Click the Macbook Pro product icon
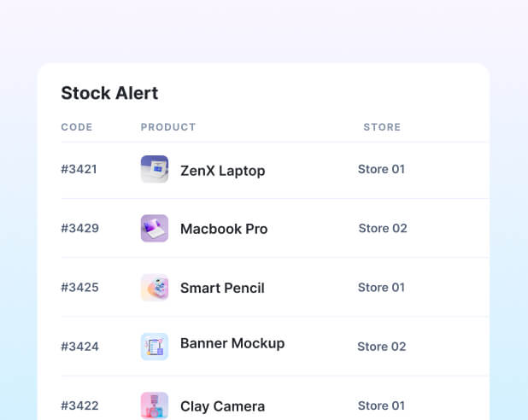This screenshot has height=420, width=528. (155, 228)
